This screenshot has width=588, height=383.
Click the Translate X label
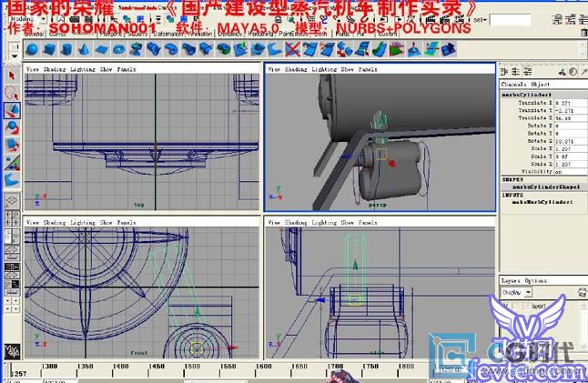(x=535, y=103)
